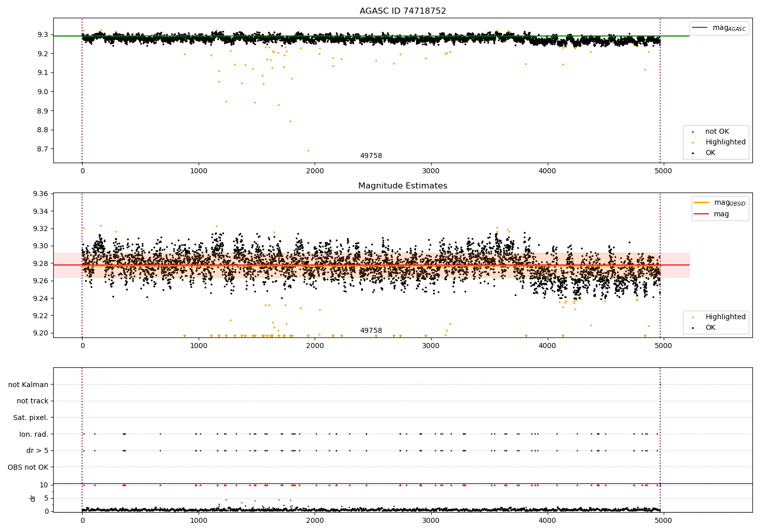The width and height of the screenshot is (760, 532).
Task: Click the green mag AGASC legend line
Action: click(x=699, y=28)
